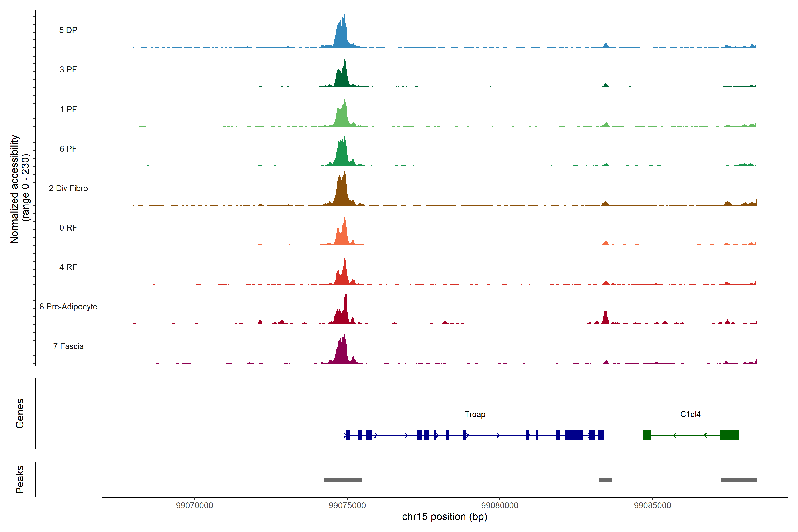Viewport: 798px width, 532px height.
Task: Click the C1ql4 gene name label
Action: point(690,414)
